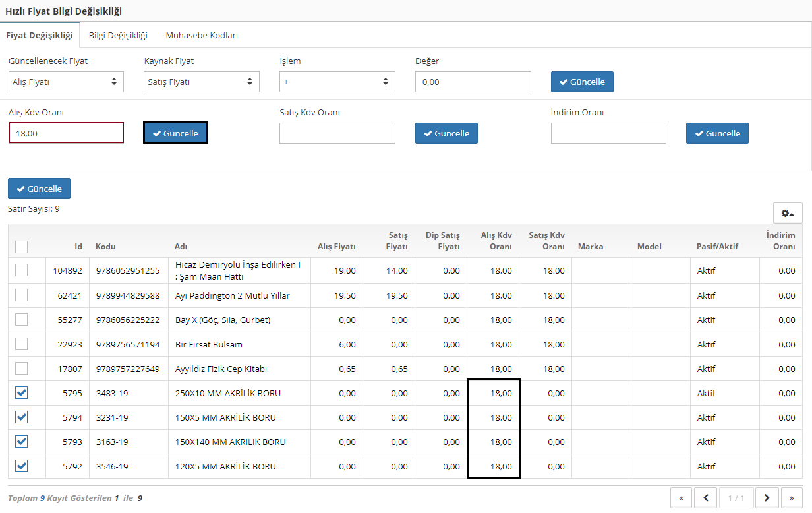Click Güncelle next to Alış Kdv Oranı
The width and height of the screenshot is (812, 513).
pyautogui.click(x=175, y=133)
